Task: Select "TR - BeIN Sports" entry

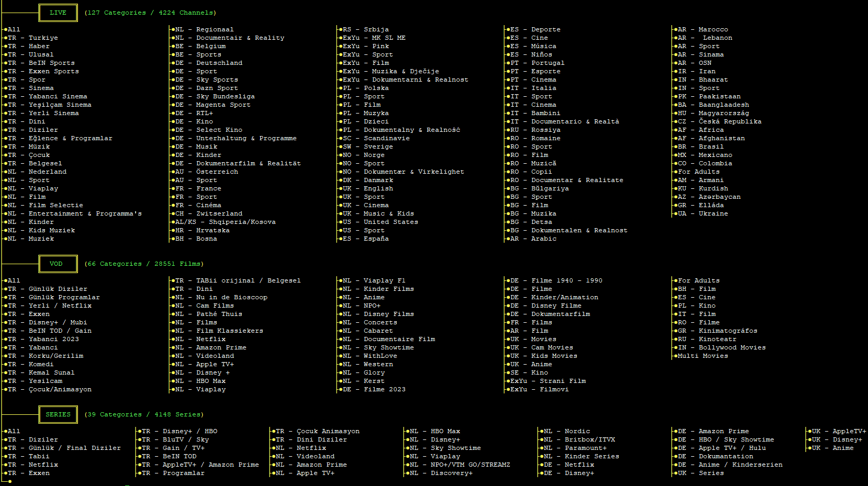Action: pos(41,63)
